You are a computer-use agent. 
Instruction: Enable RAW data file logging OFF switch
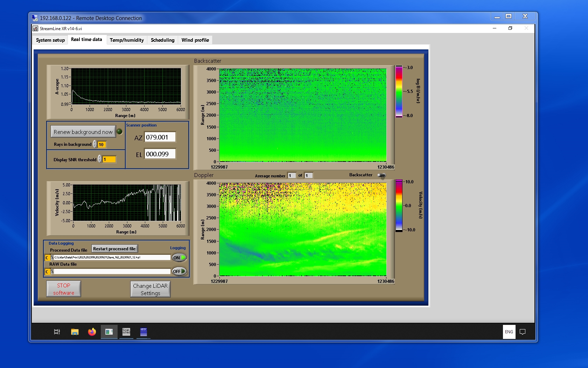[x=179, y=271]
